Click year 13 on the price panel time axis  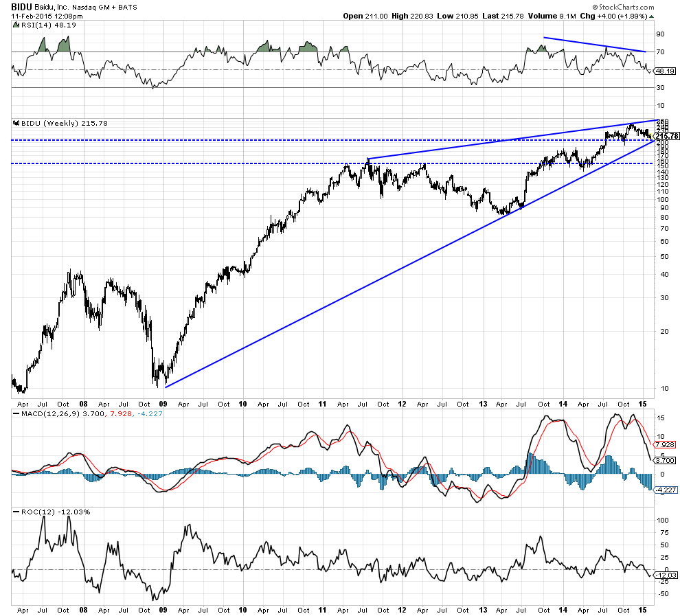[483, 404]
